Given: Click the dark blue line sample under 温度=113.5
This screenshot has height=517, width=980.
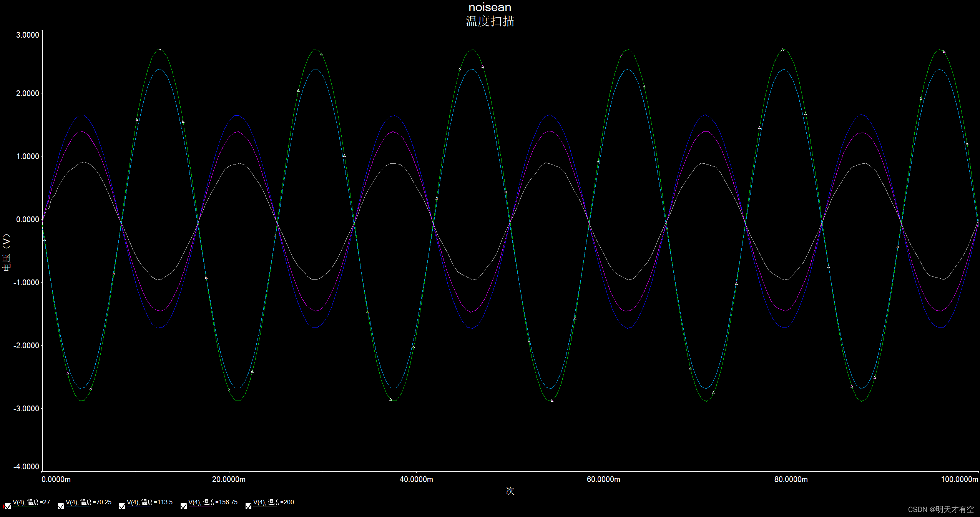Looking at the screenshot, I should pyautogui.click(x=139, y=507).
